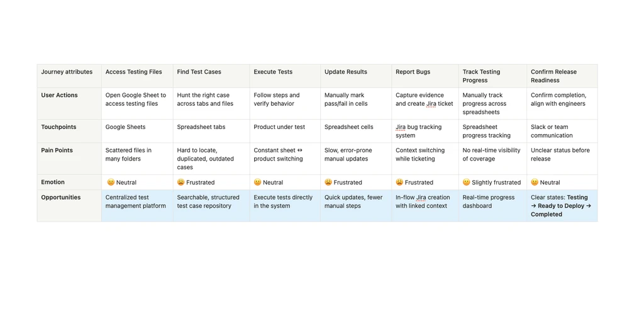This screenshot has height=311, width=644.
Task: Select the Access Testing Files column header
Action: [137, 76]
